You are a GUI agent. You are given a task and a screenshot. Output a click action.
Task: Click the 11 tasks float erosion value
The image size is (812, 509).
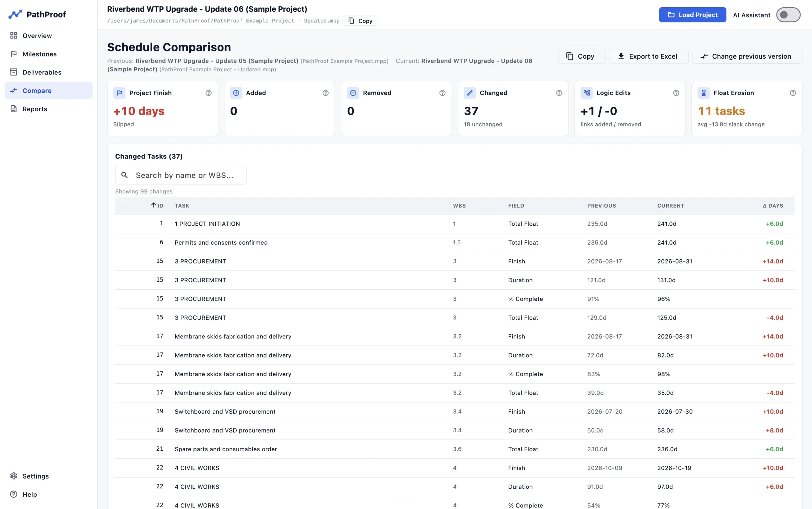(721, 111)
